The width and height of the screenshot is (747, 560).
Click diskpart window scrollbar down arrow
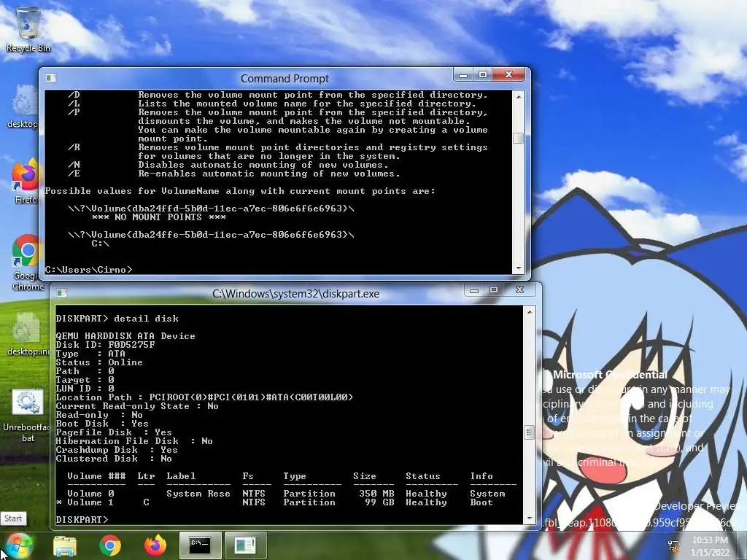tap(530, 518)
